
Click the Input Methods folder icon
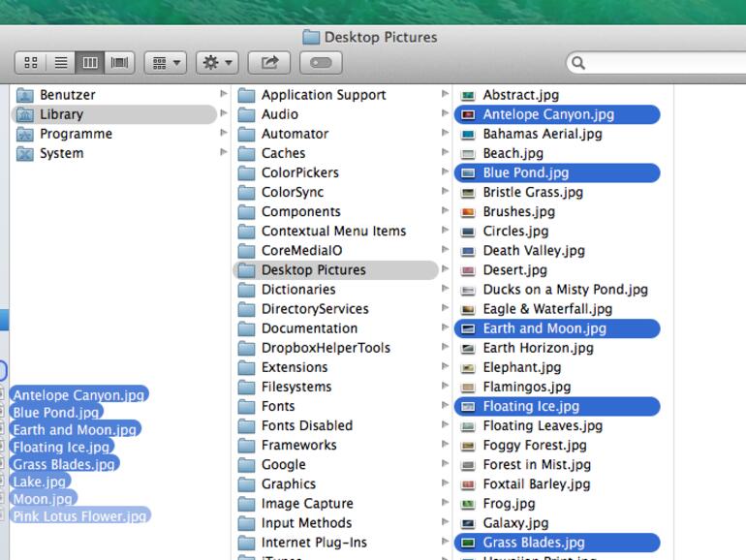point(246,523)
